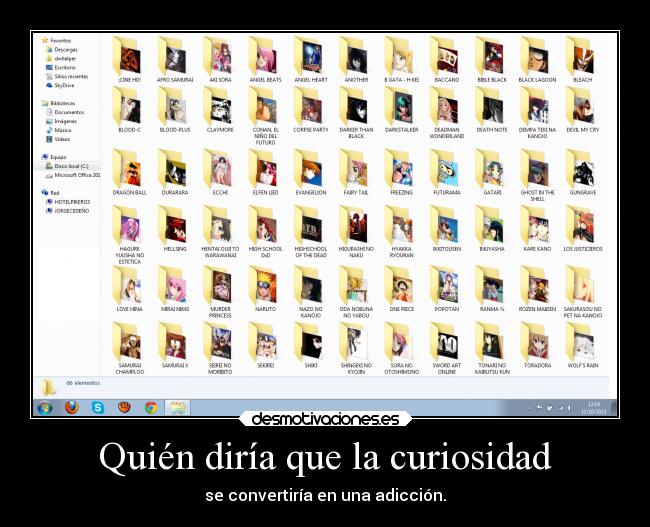Viewport: 650px width, 527px height.
Task: Open the WOLF'S RAIN folder
Action: pyautogui.click(x=582, y=346)
